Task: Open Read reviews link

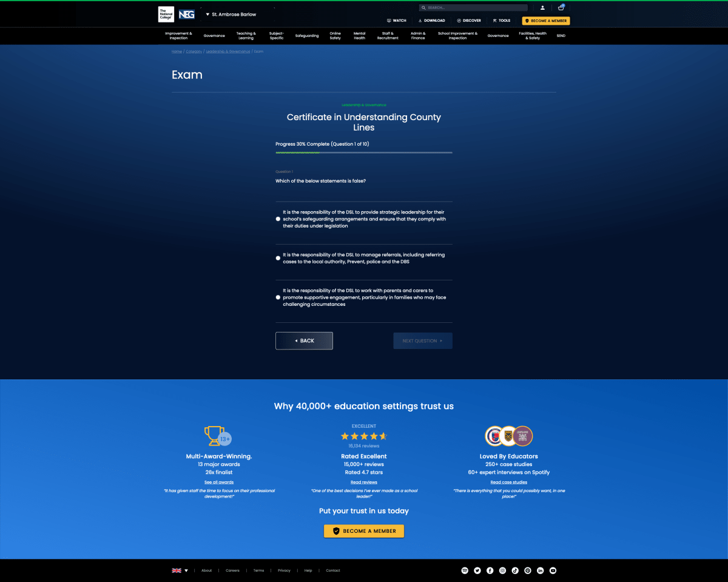Action: click(x=364, y=482)
